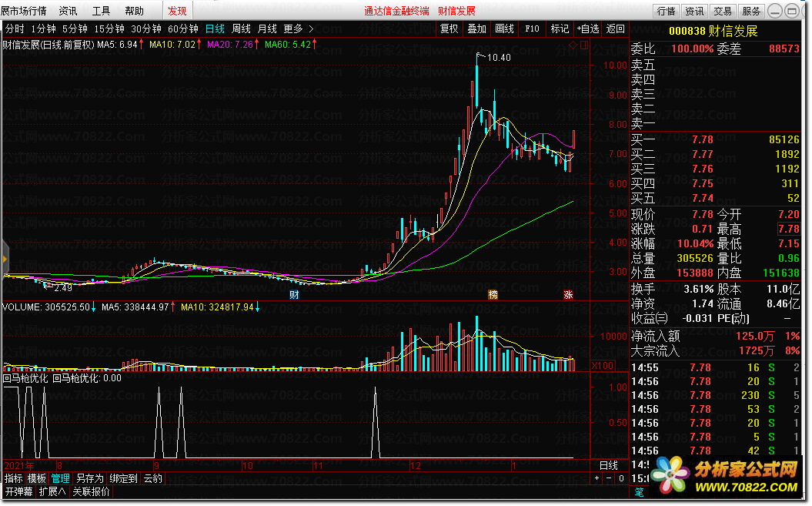Open the 更多 period options
The height and width of the screenshot is (506, 812).
click(x=293, y=29)
